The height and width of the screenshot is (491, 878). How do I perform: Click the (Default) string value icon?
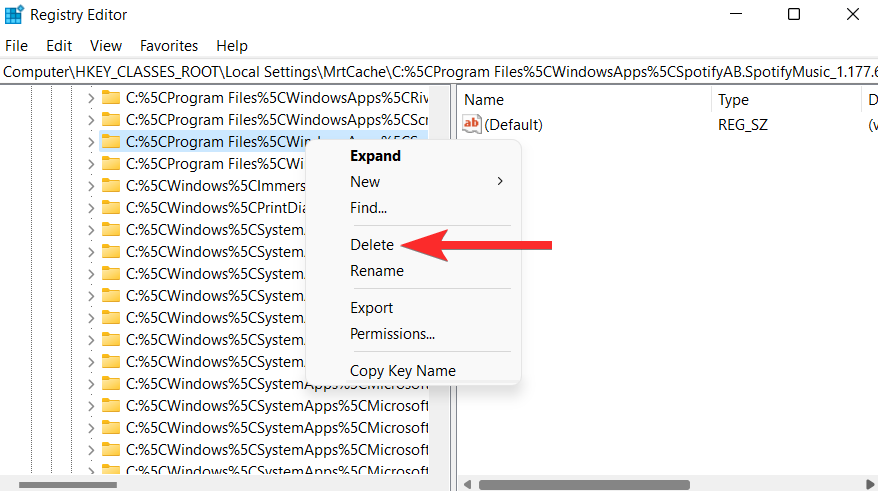tap(472, 124)
